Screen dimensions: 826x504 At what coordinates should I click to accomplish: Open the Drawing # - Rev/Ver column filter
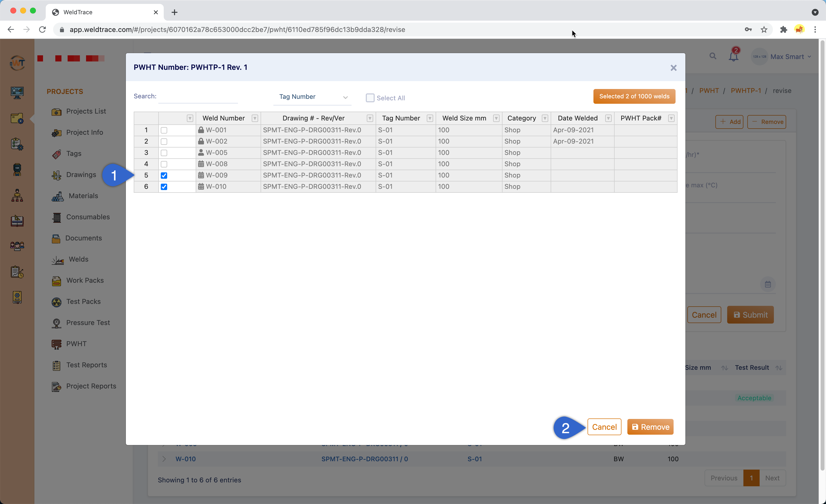pyautogui.click(x=370, y=118)
